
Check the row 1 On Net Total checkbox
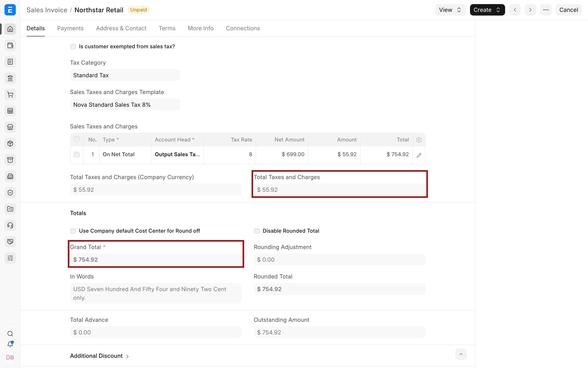(x=77, y=155)
